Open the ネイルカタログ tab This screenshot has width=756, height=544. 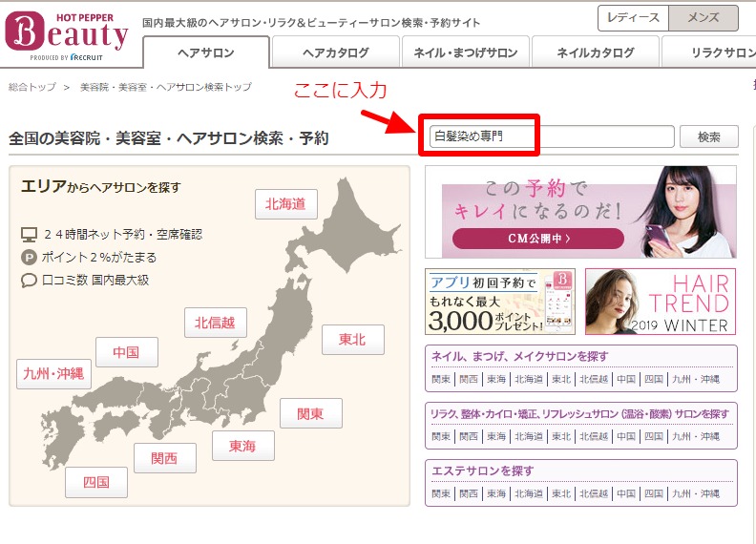coord(596,52)
